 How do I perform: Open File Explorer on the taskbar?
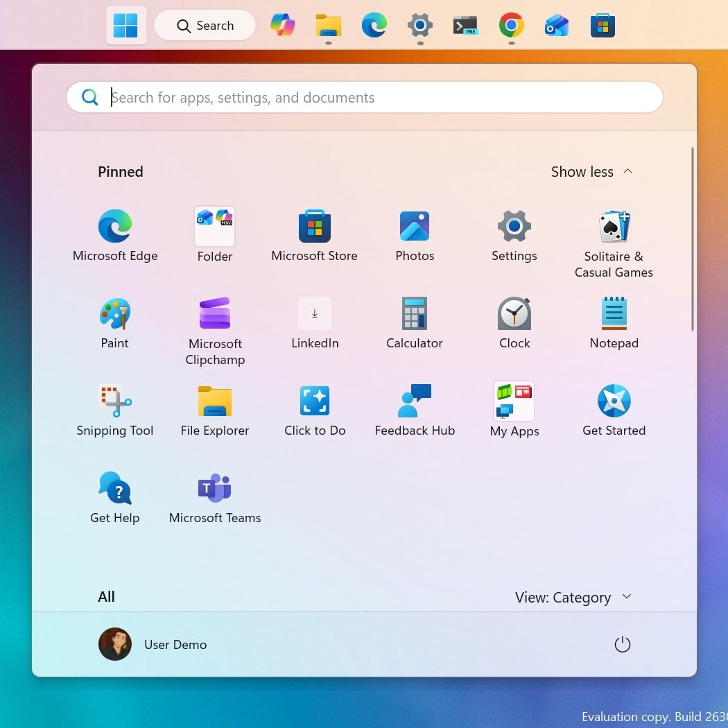pos(328,25)
